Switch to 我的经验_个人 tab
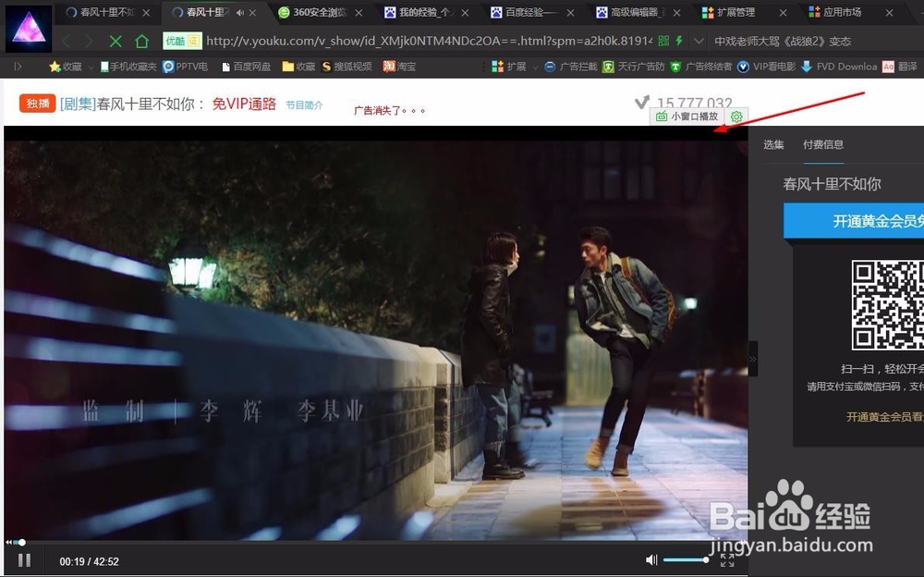Image resolution: width=924 pixels, height=577 pixels. coord(419,12)
